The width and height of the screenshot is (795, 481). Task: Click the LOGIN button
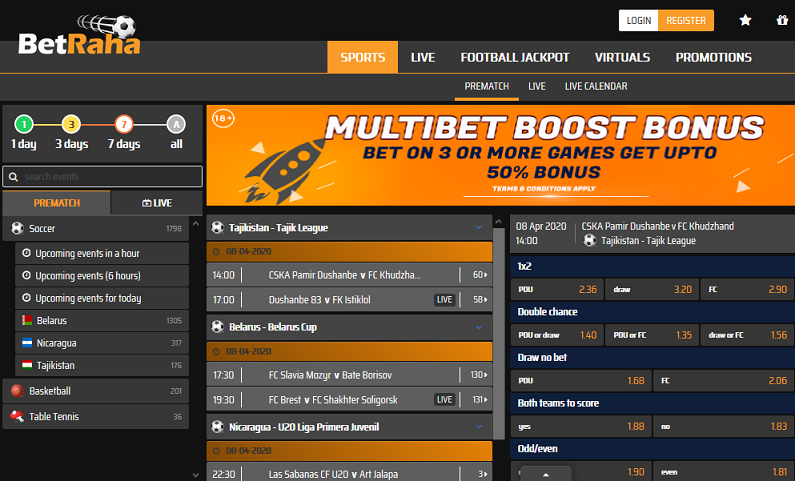[638, 20]
